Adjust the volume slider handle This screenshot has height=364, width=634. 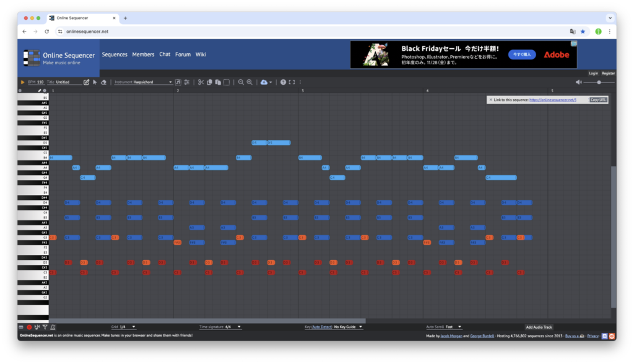pyautogui.click(x=599, y=82)
